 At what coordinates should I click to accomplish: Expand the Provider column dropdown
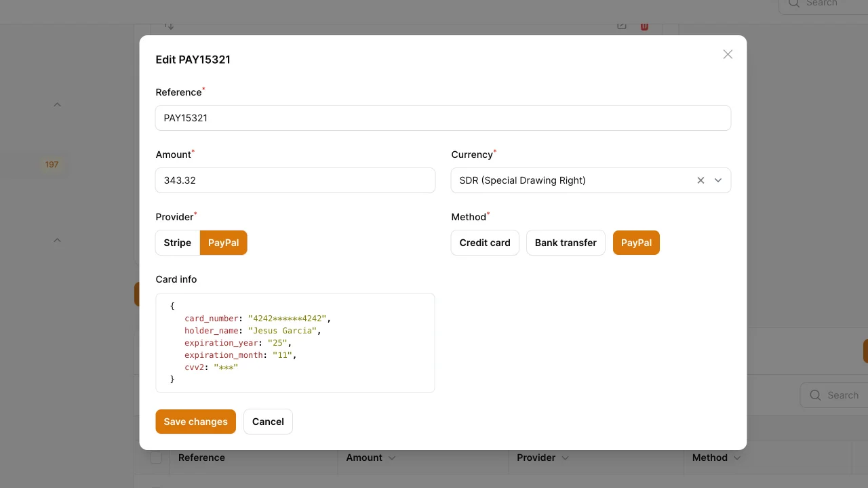coord(565,457)
